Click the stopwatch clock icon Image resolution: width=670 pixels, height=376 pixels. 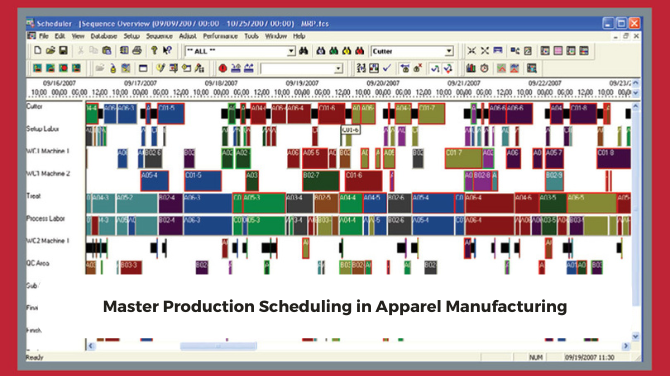pos(484,68)
